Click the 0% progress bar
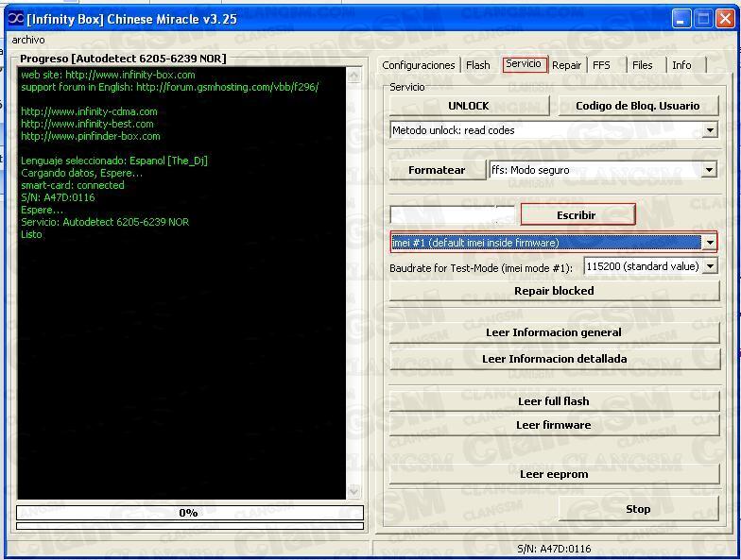 pyautogui.click(x=189, y=513)
